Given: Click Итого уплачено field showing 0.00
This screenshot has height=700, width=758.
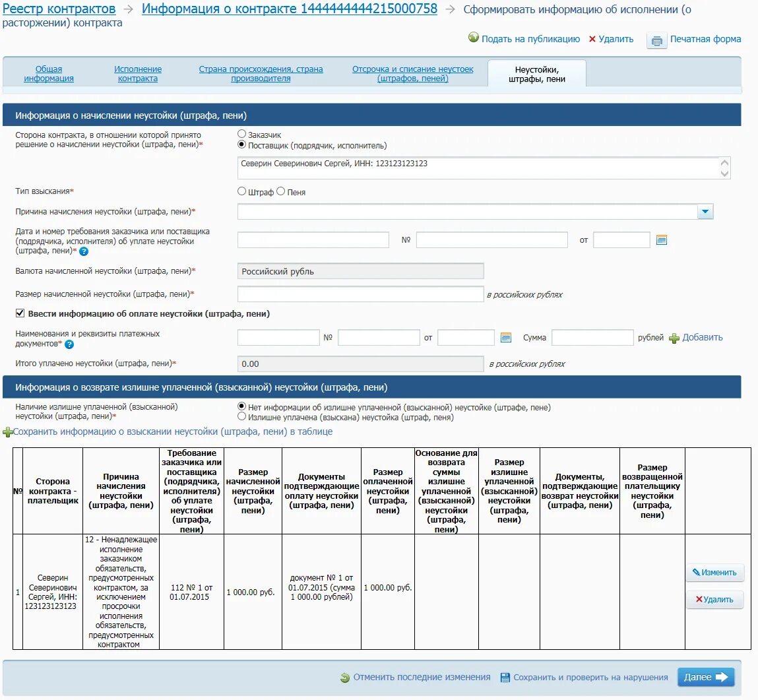Looking at the screenshot, I should click(361, 364).
